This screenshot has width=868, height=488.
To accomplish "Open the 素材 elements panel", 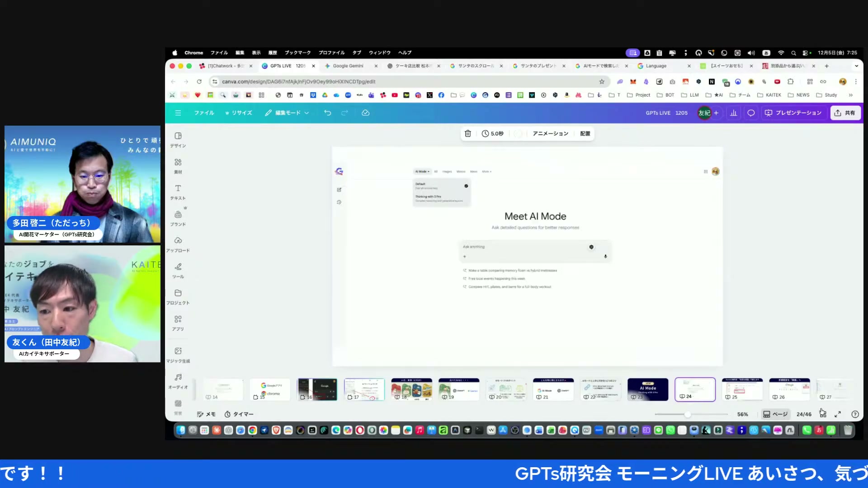I will click(178, 166).
